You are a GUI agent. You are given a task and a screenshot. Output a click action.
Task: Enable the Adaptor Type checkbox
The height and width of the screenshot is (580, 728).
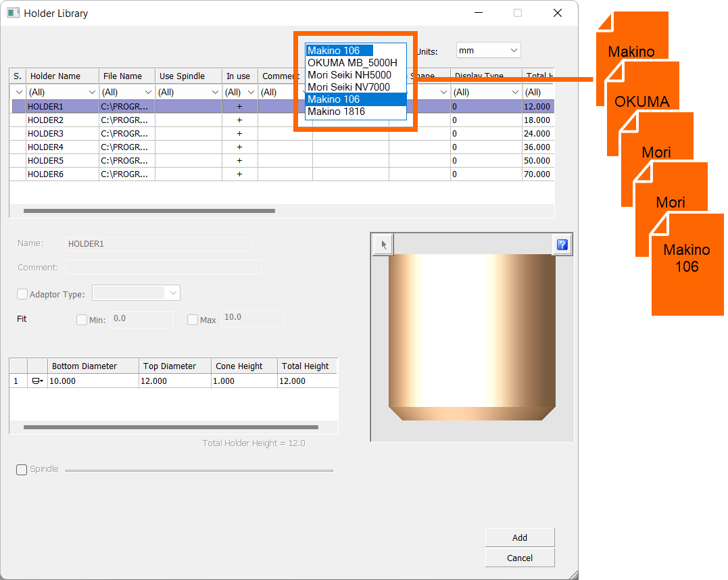click(22, 294)
